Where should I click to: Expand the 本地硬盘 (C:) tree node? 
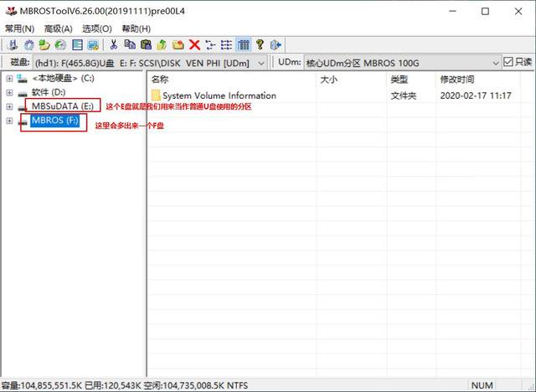pos(9,79)
